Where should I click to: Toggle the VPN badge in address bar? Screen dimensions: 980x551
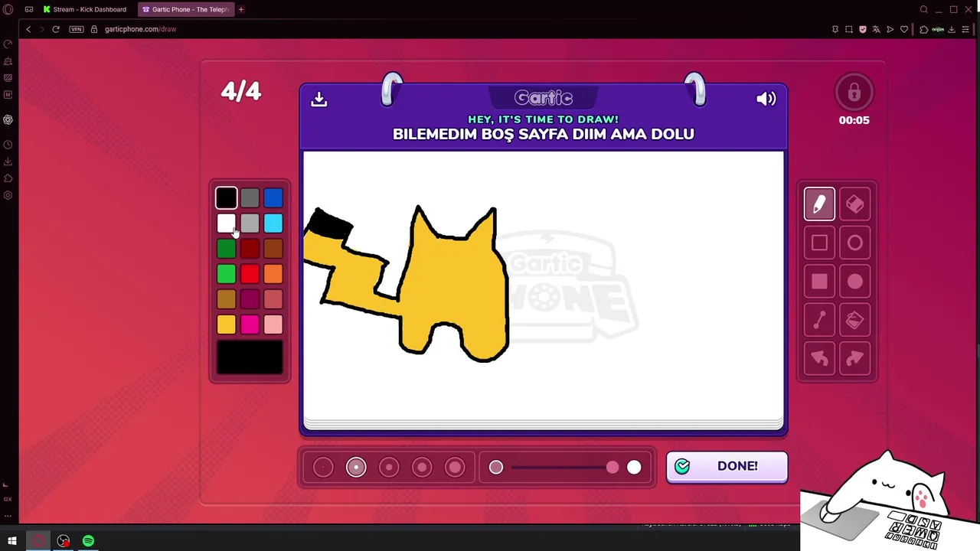tap(76, 29)
